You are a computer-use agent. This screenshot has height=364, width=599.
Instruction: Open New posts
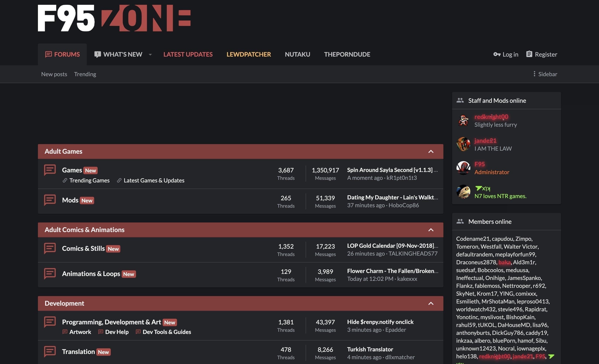[x=54, y=74]
